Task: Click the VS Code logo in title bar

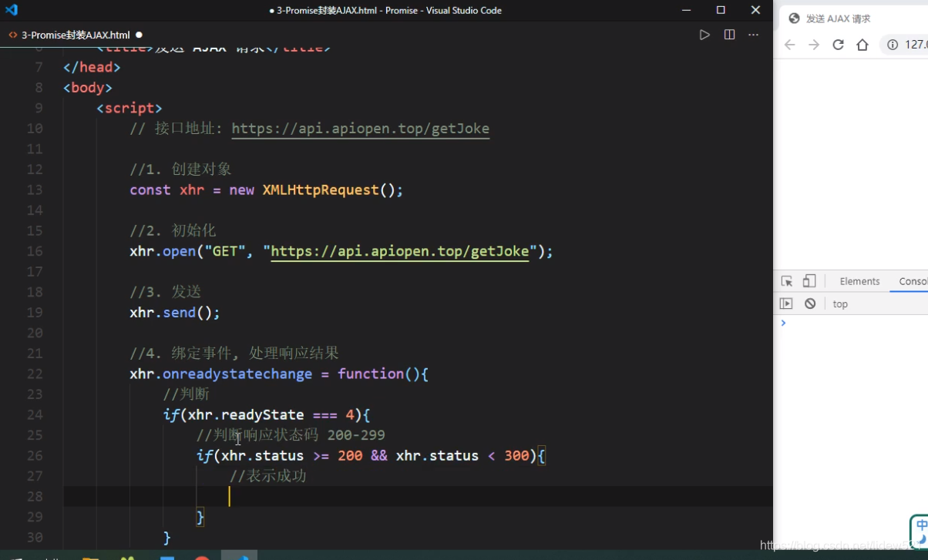Action: 11,10
